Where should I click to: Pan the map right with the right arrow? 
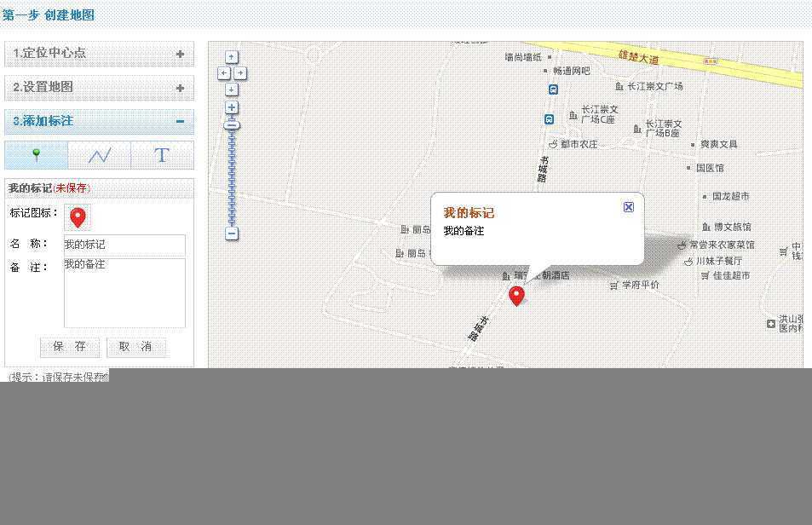[x=241, y=72]
